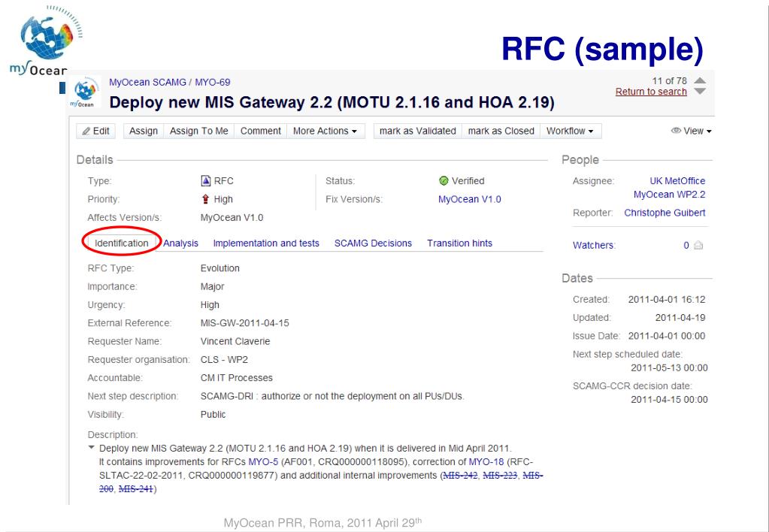Open struck-through MIS-242 link
769x532 pixels.
(460, 476)
